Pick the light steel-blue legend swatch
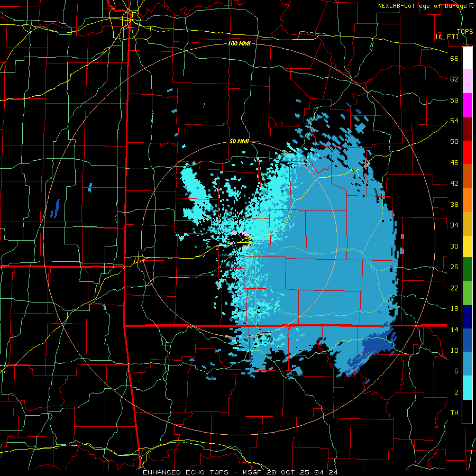 tap(467, 364)
